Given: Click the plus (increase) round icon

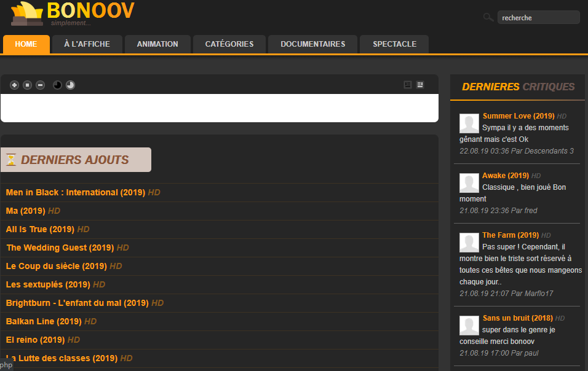Looking at the screenshot, I should point(14,85).
